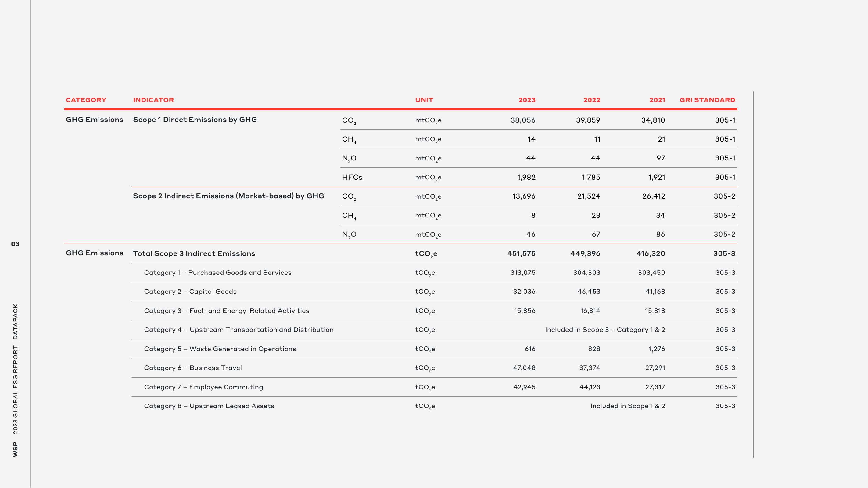
Task: Click the value 13,696
Action: (524, 196)
